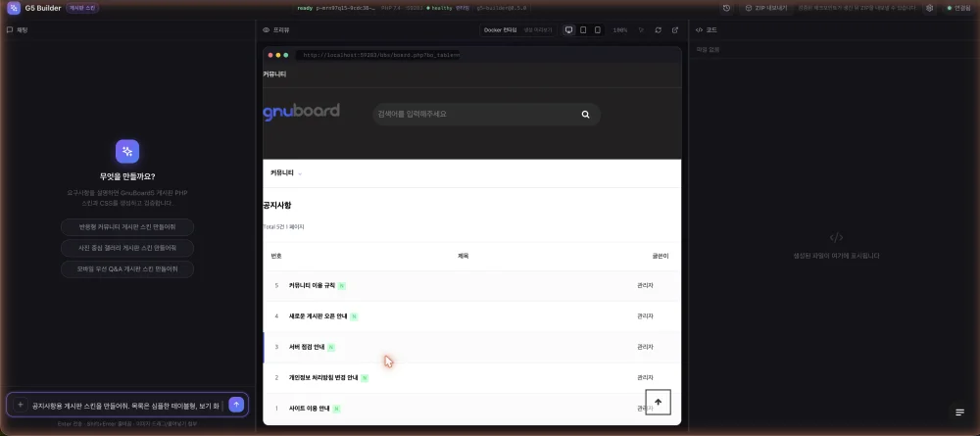Click the plus attach button in chat

coord(20,405)
